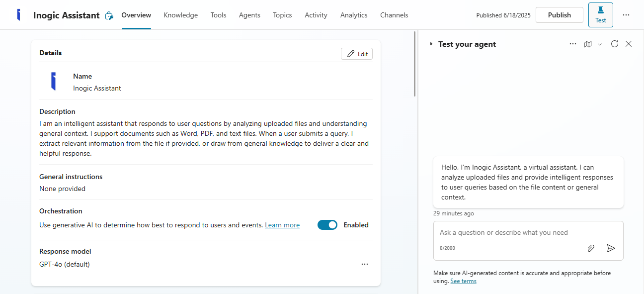Click the None provided instructions text
The width and height of the screenshot is (644, 294).
pos(63,189)
